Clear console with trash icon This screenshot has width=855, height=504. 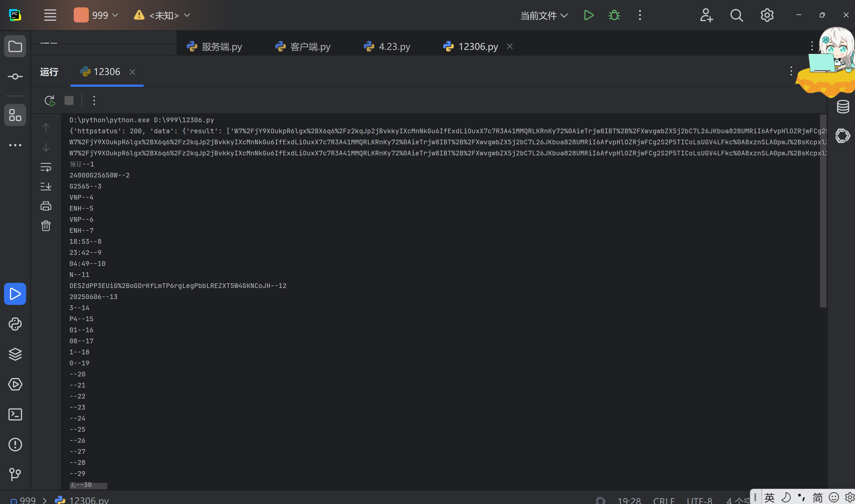46,226
